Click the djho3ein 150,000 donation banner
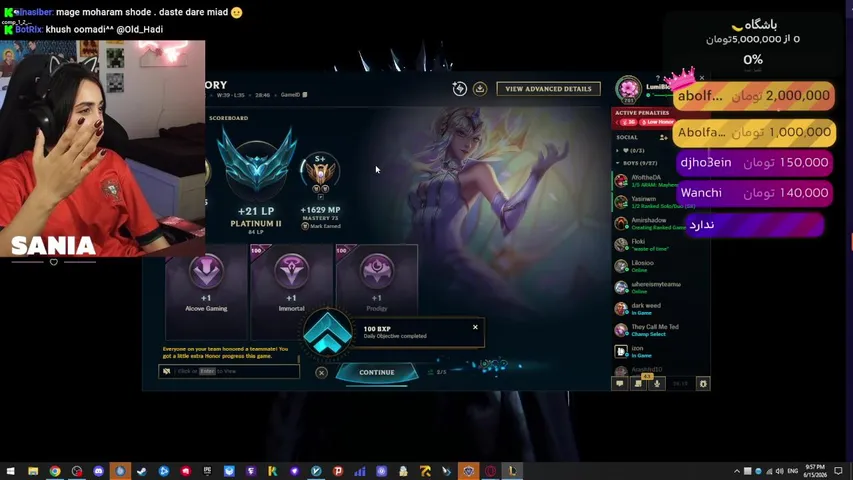This screenshot has width=853, height=480. pos(754,163)
